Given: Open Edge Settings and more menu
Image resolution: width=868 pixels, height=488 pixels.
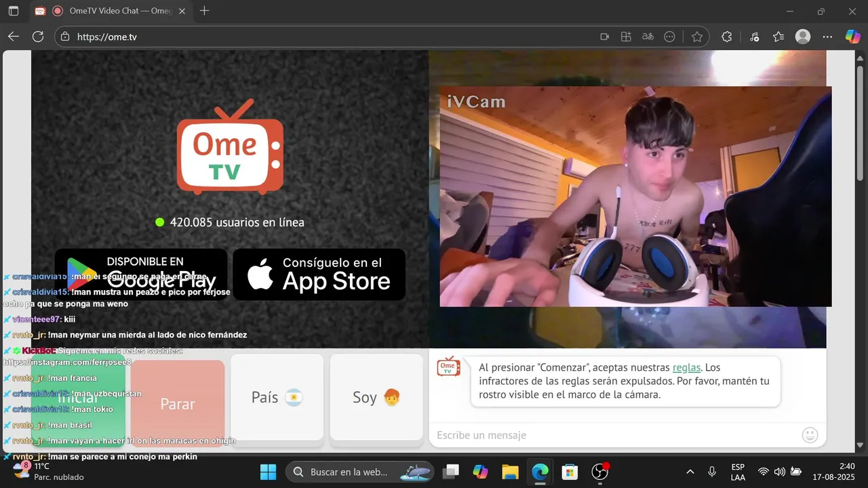Looking at the screenshot, I should coord(827,37).
